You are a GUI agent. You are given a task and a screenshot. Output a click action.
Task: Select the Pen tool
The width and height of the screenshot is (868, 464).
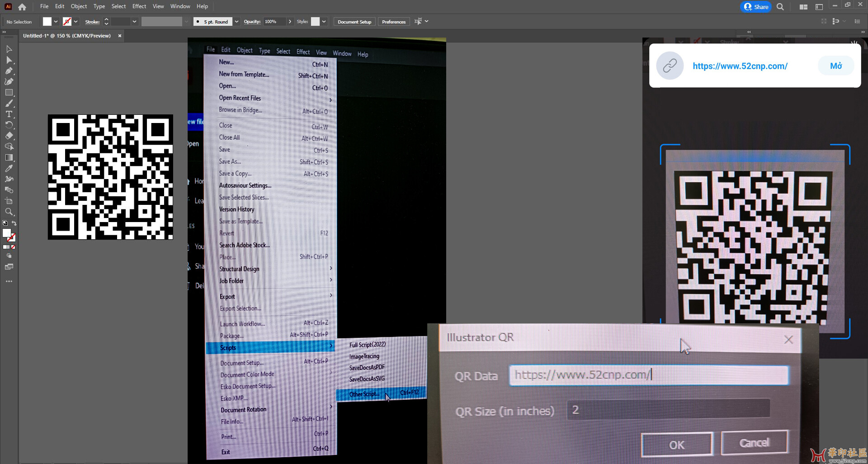pyautogui.click(x=9, y=71)
